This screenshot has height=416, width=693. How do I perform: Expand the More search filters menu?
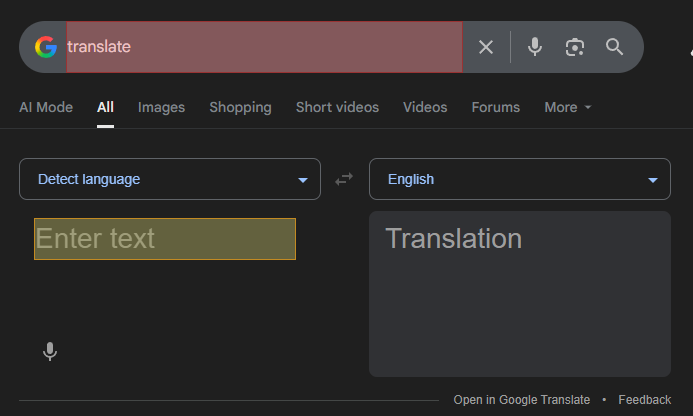coord(567,107)
